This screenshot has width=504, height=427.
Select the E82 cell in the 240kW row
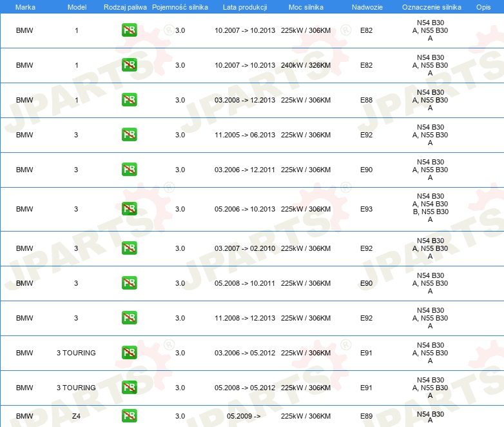(x=366, y=65)
